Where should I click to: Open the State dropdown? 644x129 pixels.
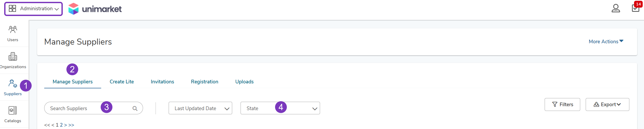[280, 108]
